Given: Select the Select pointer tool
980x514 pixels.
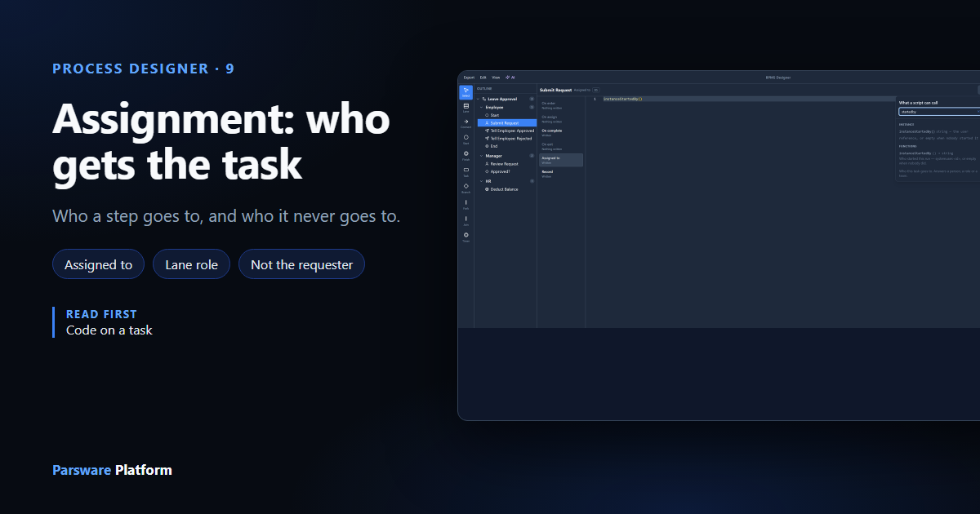Looking at the screenshot, I should pos(465,92).
